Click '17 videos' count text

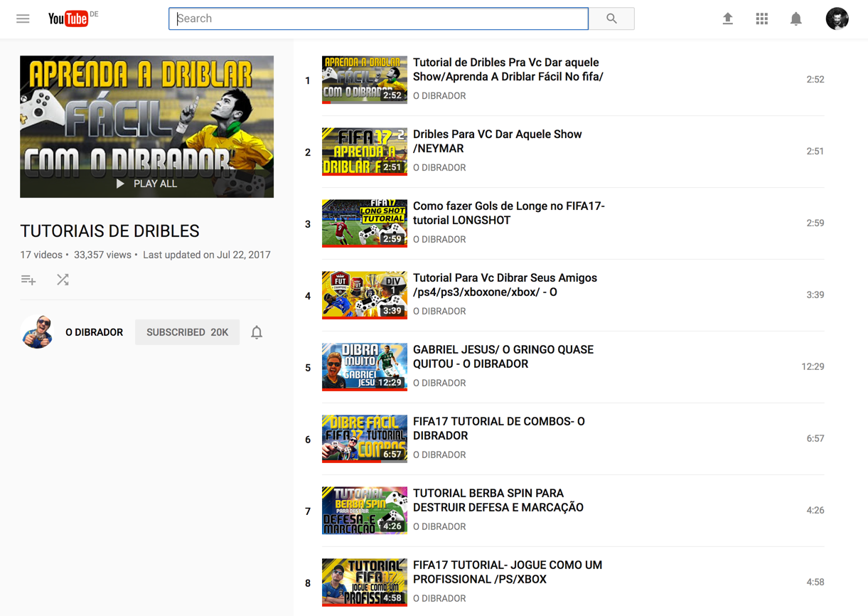(41, 255)
